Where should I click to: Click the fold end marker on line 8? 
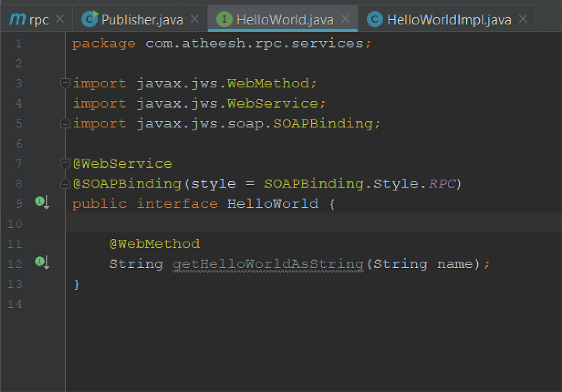click(x=65, y=184)
